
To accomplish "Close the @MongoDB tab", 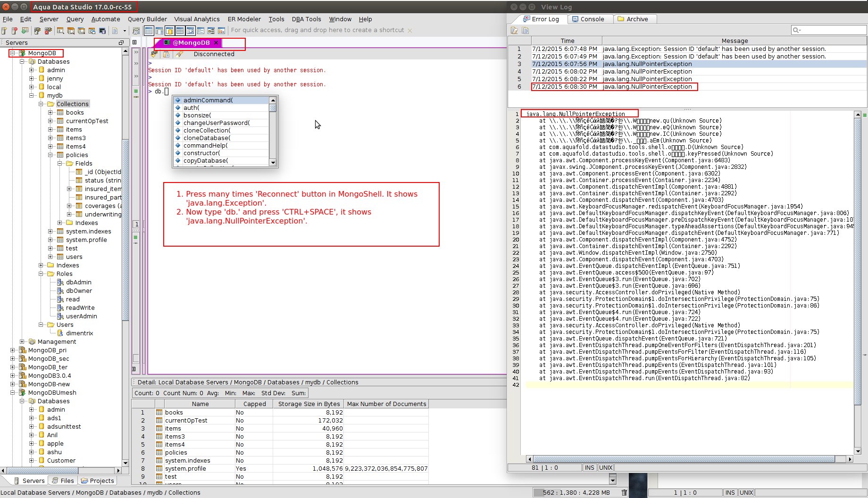I will coord(216,42).
